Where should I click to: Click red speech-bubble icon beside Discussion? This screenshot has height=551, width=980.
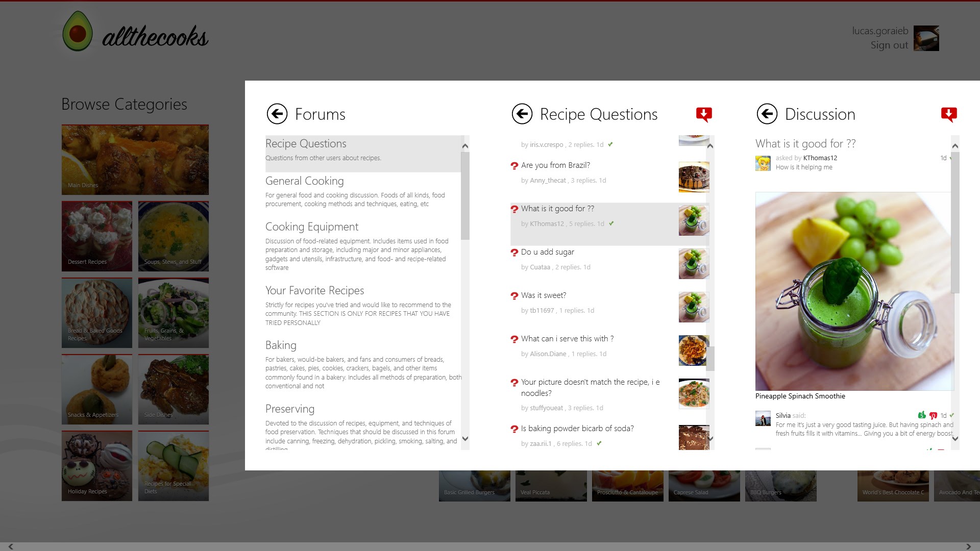pyautogui.click(x=949, y=114)
